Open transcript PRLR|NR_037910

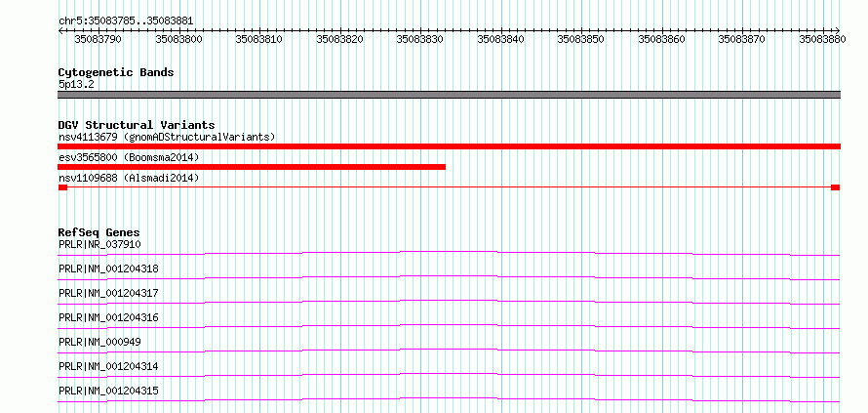click(99, 244)
